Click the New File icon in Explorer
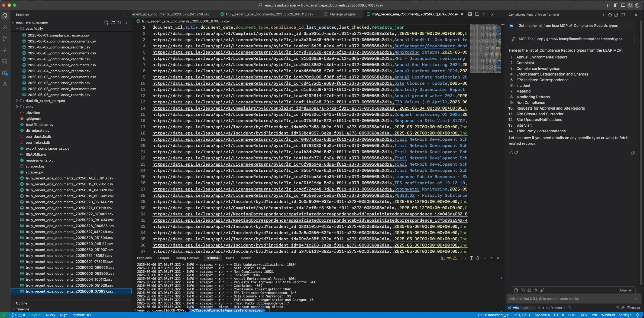The image size is (644, 318). (x=106, y=22)
